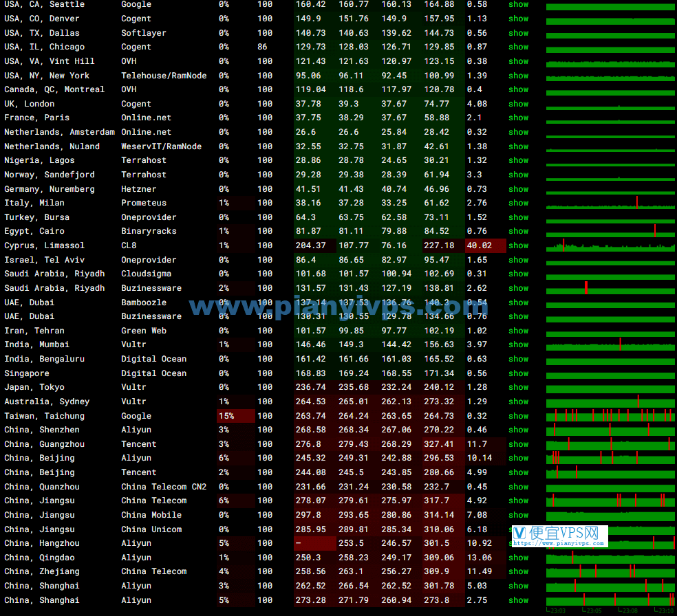677x616 pixels.
Task: Click 'show' for China, Qingdao Aliyun
Action: point(518,558)
